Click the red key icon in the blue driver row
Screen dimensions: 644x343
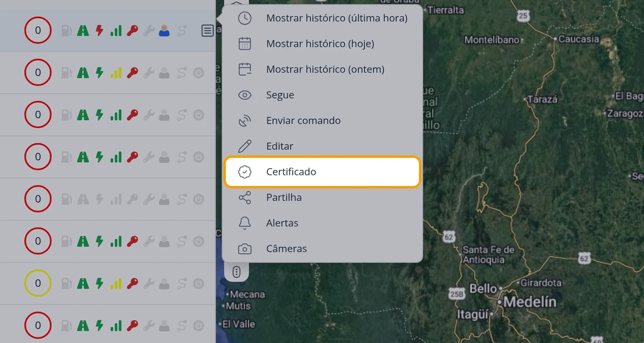pos(132,31)
